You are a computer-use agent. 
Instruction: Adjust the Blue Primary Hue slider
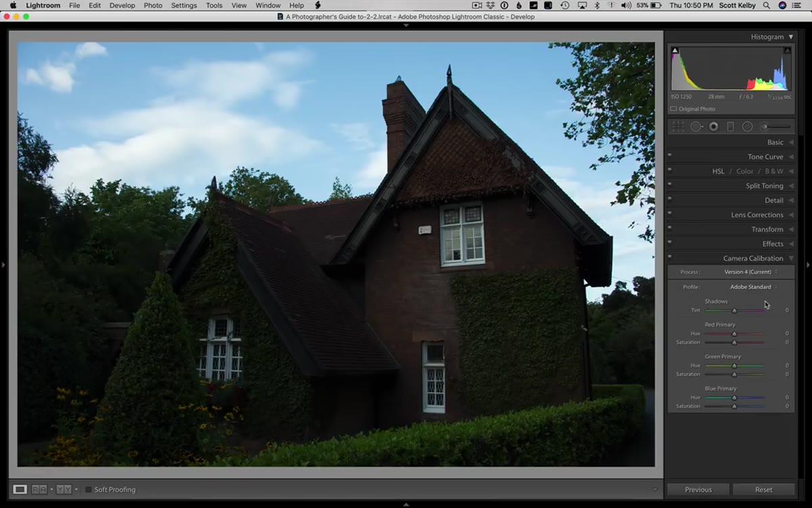click(x=734, y=398)
